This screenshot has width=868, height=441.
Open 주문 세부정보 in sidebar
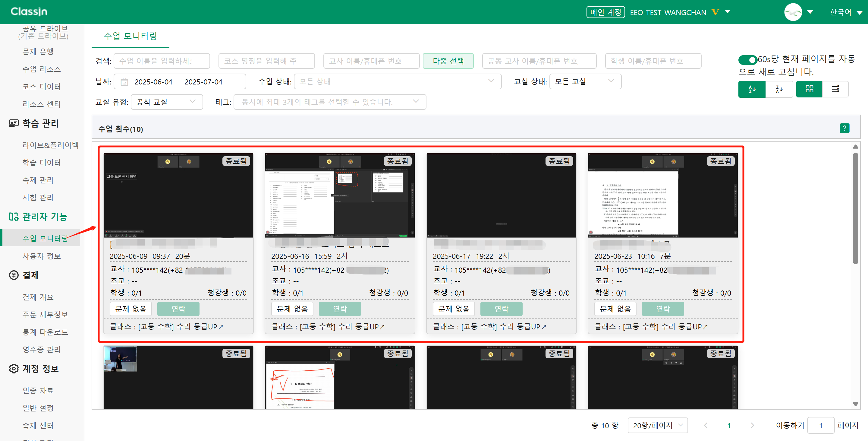45,315
